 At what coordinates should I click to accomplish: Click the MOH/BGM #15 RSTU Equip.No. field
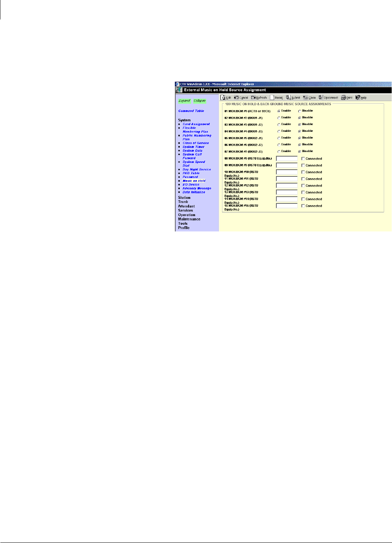click(x=287, y=206)
